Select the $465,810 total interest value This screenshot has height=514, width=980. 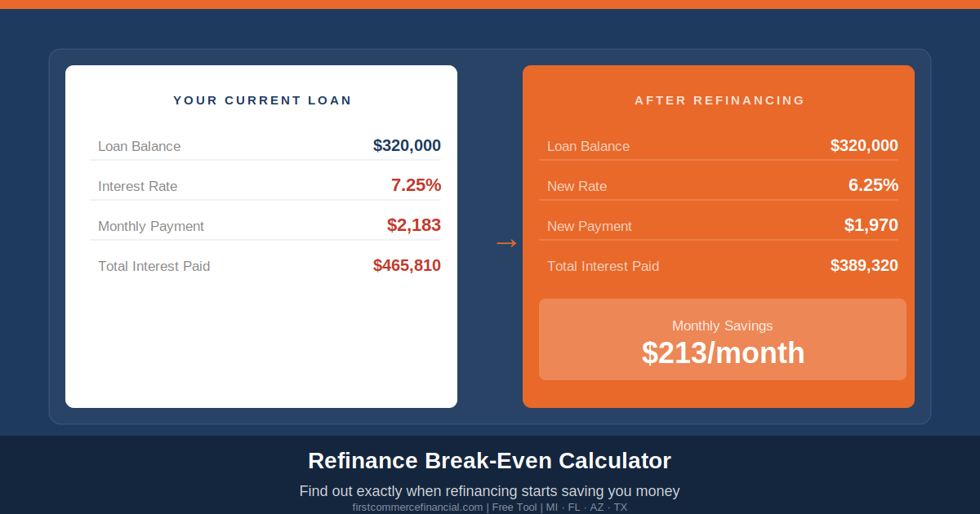point(407,265)
